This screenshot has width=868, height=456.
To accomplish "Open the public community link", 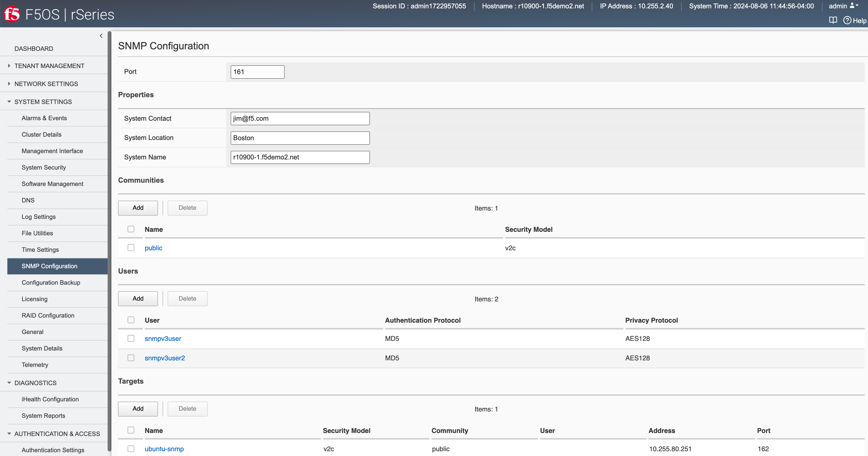I will tap(153, 248).
